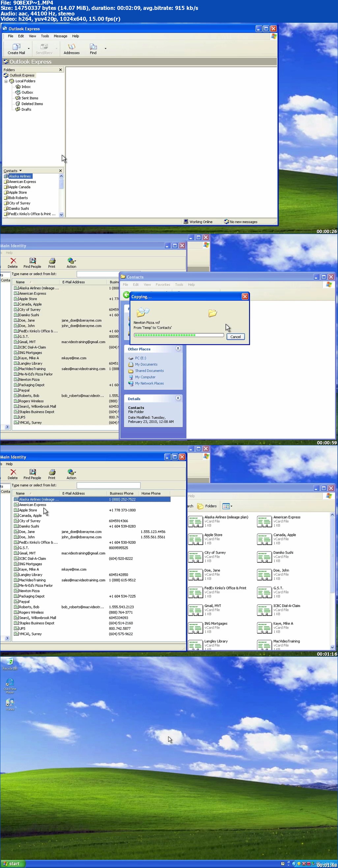The width and height of the screenshot is (338, 868).
Task: Open the PC (E:) drive link
Action: pyautogui.click(x=140, y=358)
